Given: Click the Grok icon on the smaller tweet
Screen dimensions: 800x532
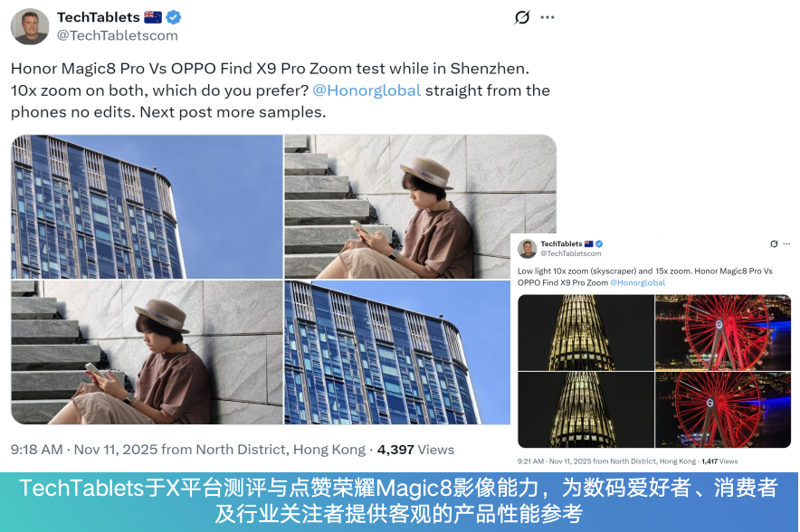Looking at the screenshot, I should click(774, 243).
